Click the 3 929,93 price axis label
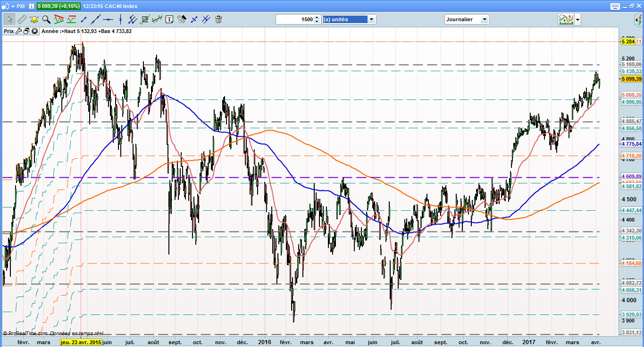 [632, 314]
